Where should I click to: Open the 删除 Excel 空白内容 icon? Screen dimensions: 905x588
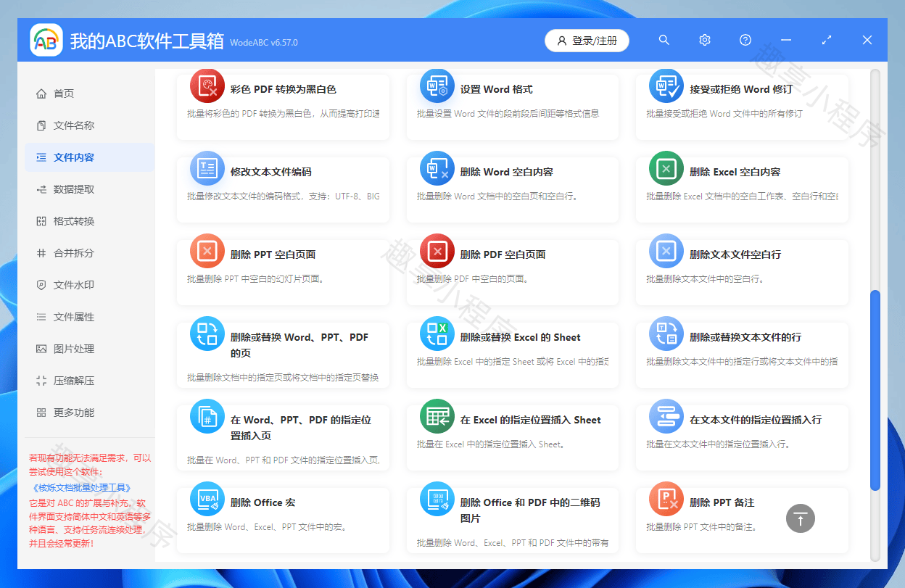coord(666,169)
